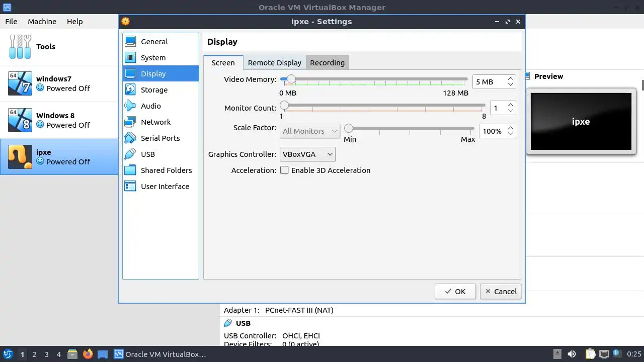Open the General settings category

tap(160, 42)
